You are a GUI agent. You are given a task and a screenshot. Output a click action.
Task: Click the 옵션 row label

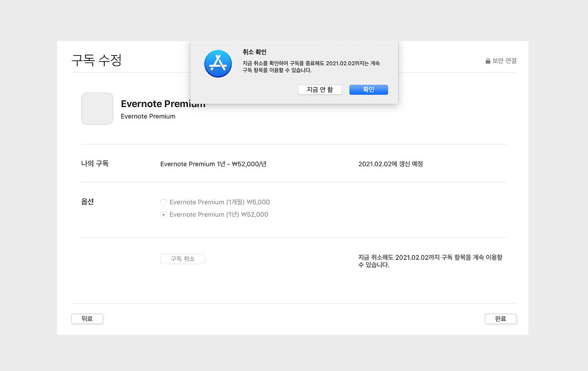(x=88, y=202)
